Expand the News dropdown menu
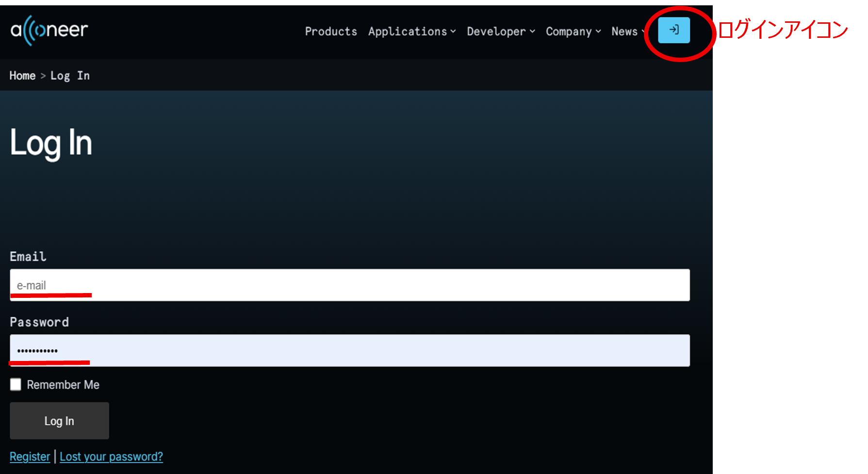This screenshot has width=868, height=474. 628,32
